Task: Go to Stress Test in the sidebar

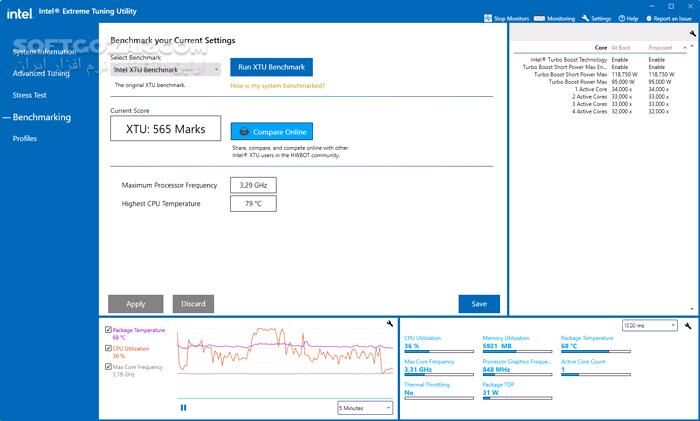Action: [29, 95]
